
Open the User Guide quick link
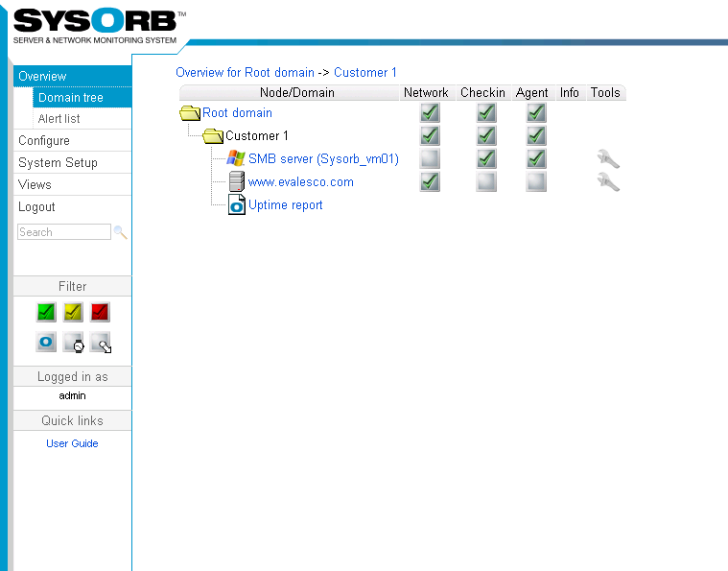click(72, 443)
